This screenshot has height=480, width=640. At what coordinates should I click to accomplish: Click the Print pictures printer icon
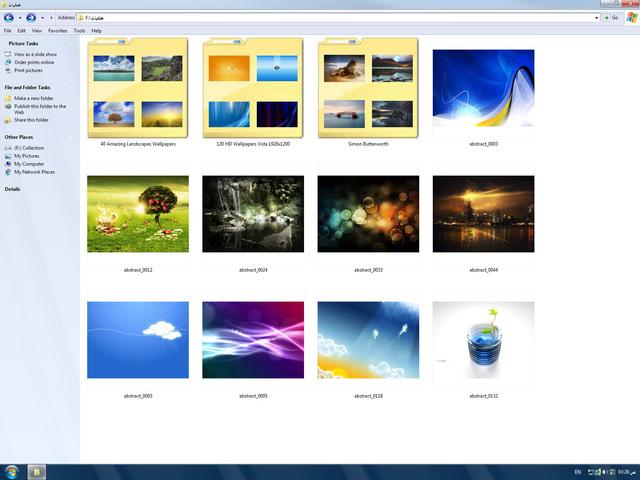coord(8,71)
